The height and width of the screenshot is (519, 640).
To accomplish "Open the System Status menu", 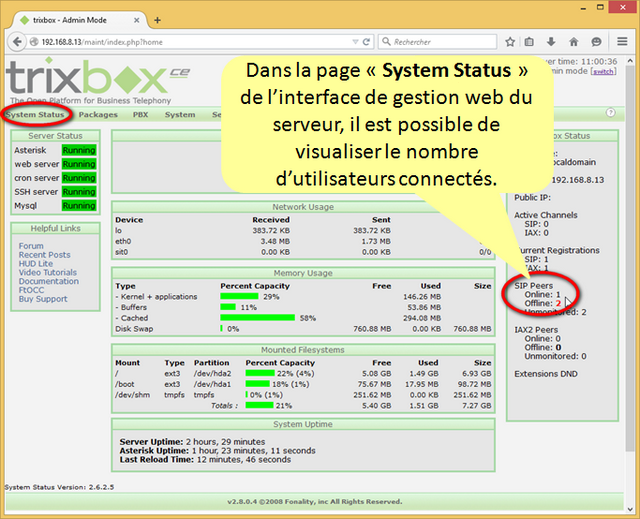I will [35, 115].
